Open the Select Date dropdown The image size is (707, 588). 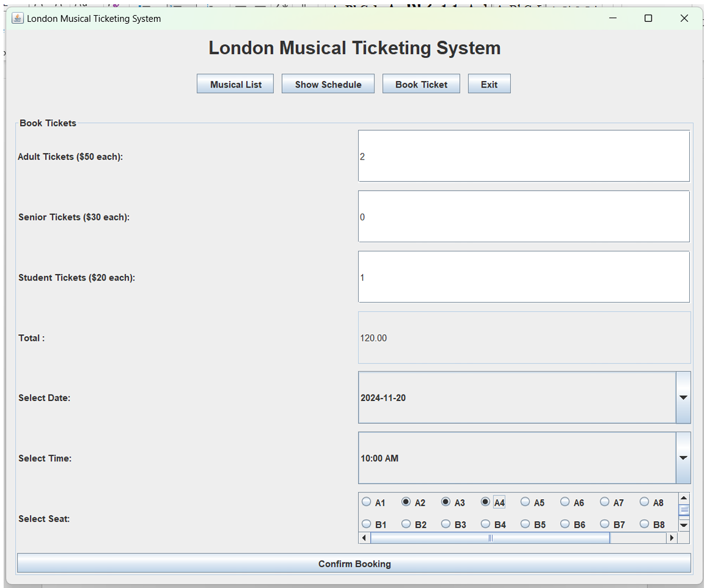coord(683,397)
